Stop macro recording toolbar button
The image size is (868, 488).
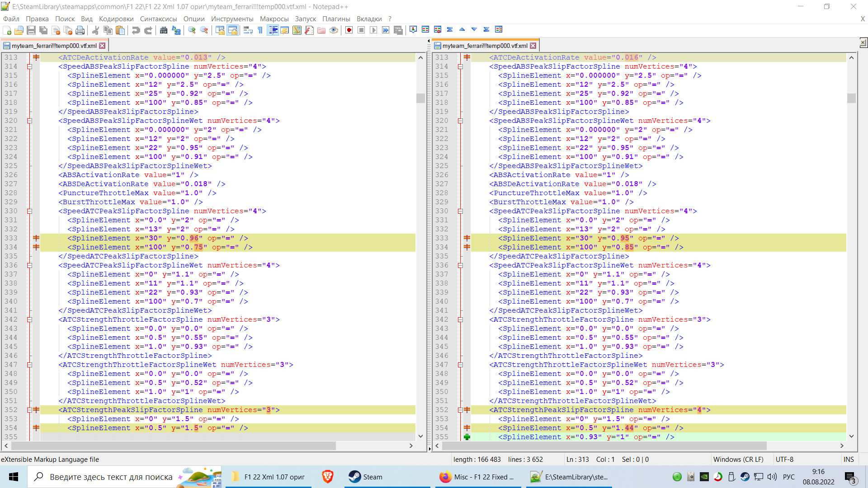361,30
